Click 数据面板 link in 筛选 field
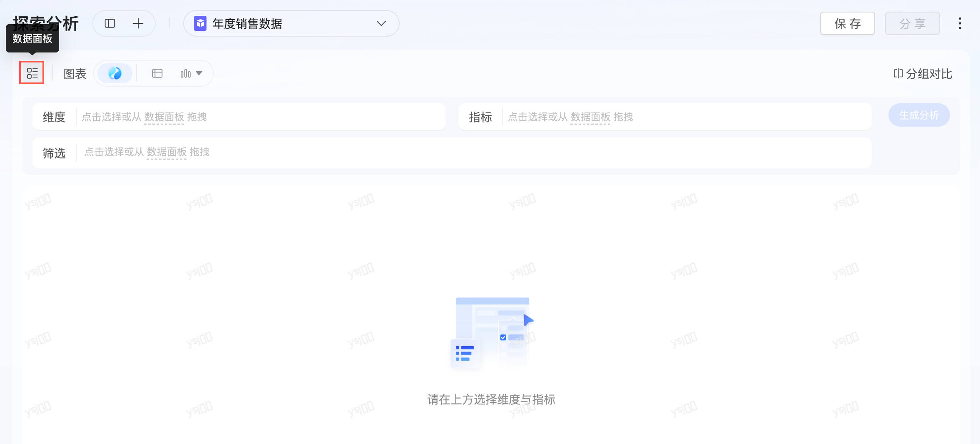The height and width of the screenshot is (444, 980). (167, 152)
